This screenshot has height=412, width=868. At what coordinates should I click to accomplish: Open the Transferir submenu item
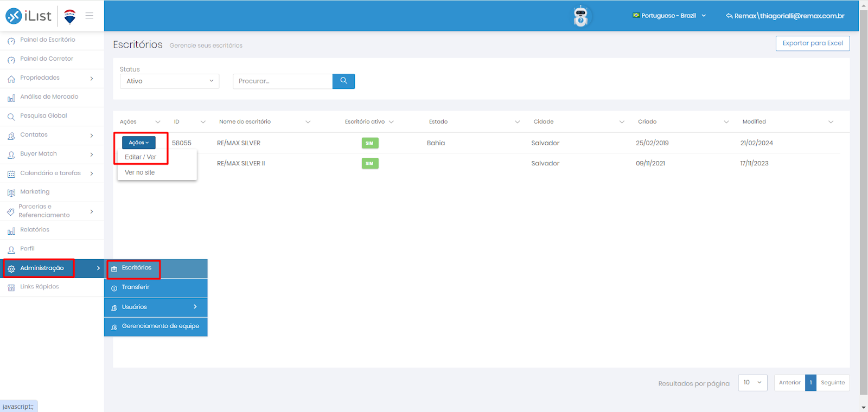(x=156, y=288)
